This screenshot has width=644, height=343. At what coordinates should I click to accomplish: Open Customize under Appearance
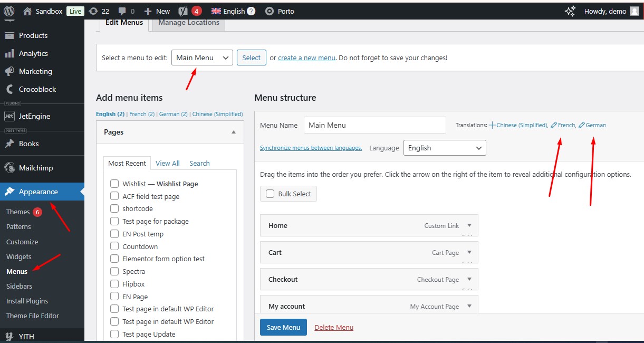tap(22, 242)
